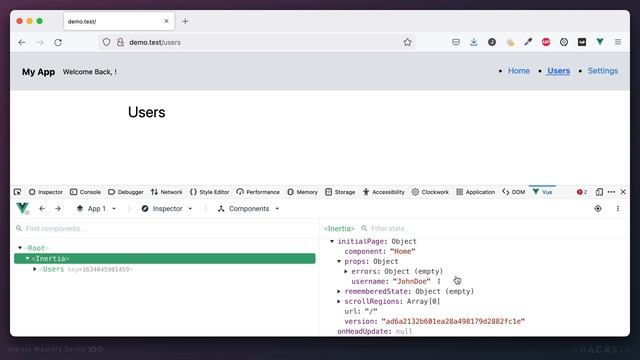The width and height of the screenshot is (640, 360).
Task: Click the Vue devtools logo
Action: pos(22,209)
